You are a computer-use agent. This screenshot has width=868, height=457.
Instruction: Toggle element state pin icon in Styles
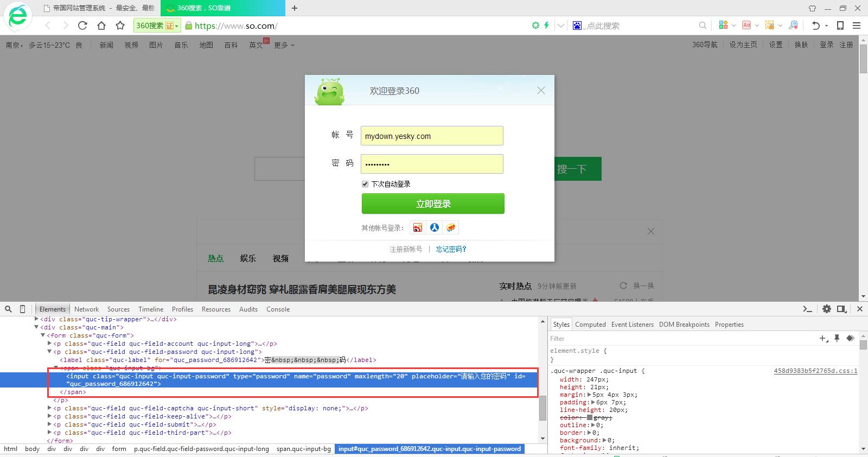pos(837,338)
